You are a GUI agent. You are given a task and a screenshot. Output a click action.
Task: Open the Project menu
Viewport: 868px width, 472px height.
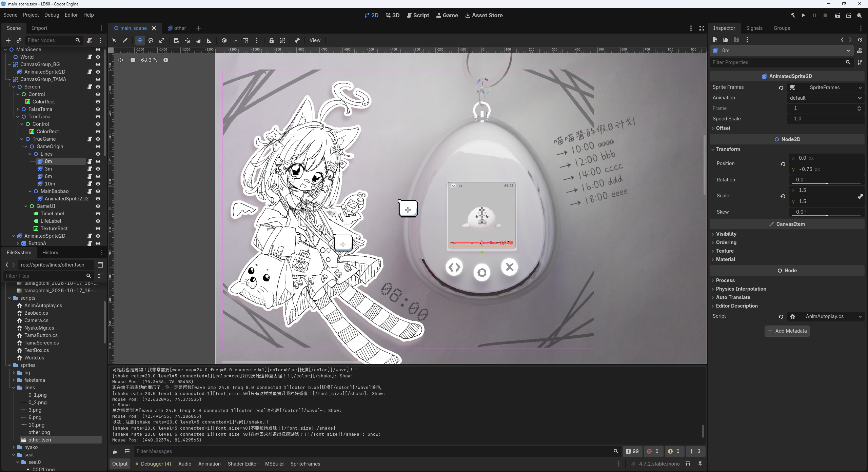[31, 15]
